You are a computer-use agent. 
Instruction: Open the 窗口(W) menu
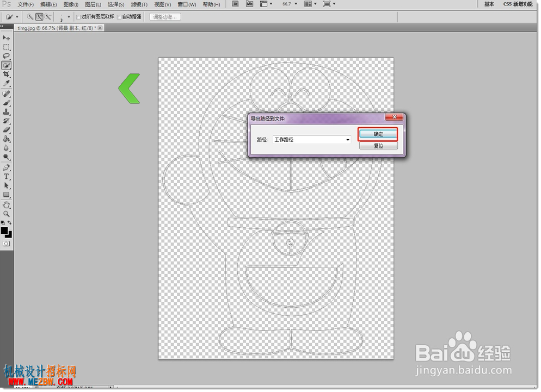tap(187, 4)
